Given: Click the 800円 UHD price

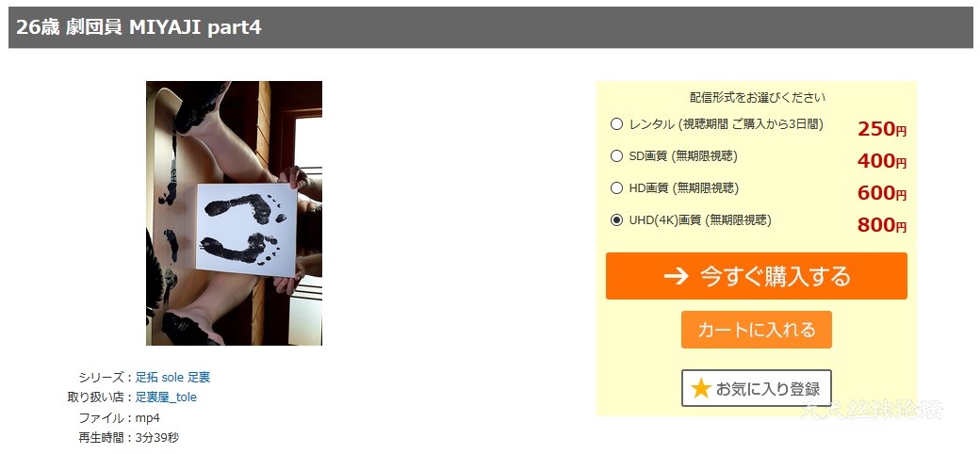Looking at the screenshot, I should (x=882, y=225).
